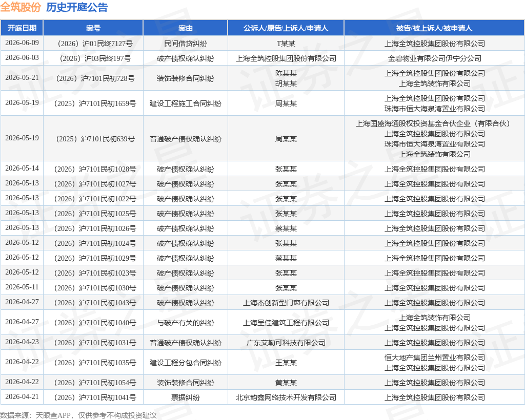
Task: Select defendant 恒大地产集团兰州置业有限公司
Action: tap(434, 358)
